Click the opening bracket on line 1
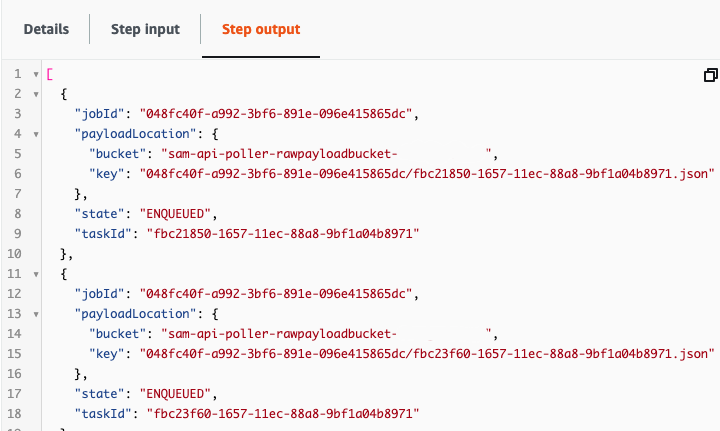 coord(50,74)
